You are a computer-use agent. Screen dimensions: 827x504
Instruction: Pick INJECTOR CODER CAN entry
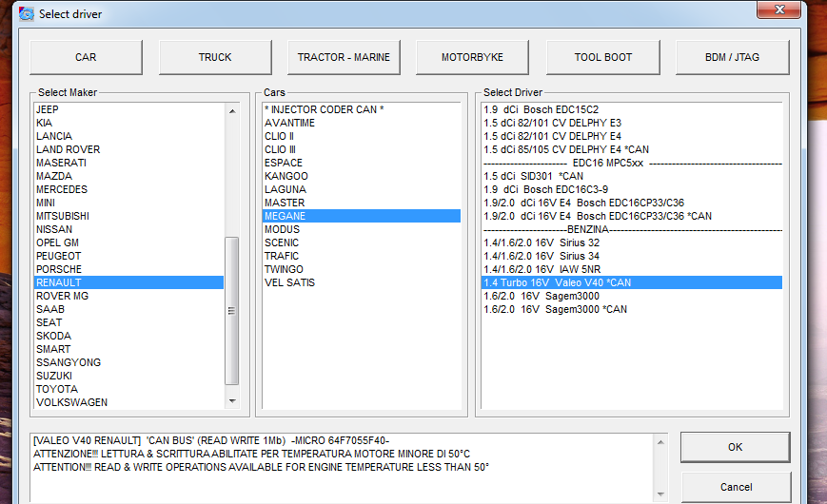pos(324,109)
